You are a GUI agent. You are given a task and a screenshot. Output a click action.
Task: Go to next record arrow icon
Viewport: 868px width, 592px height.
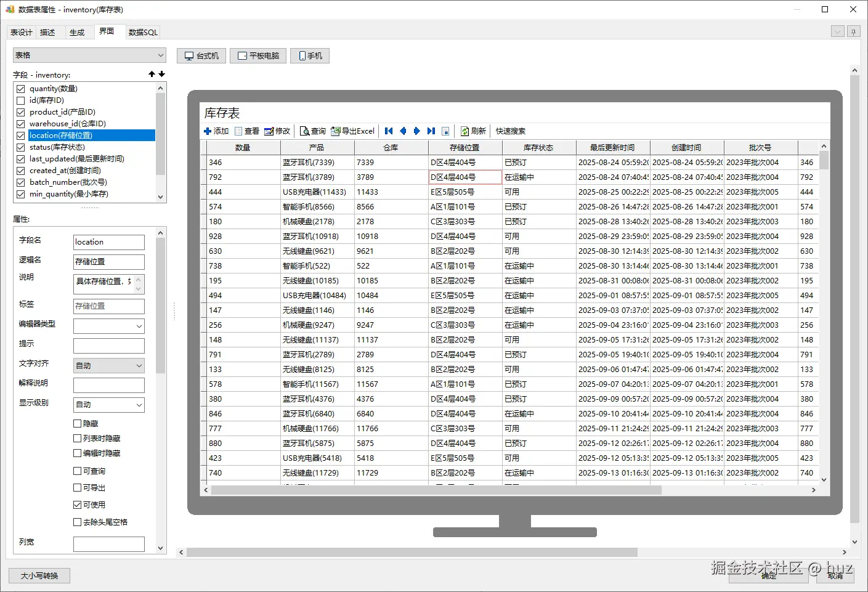(416, 131)
